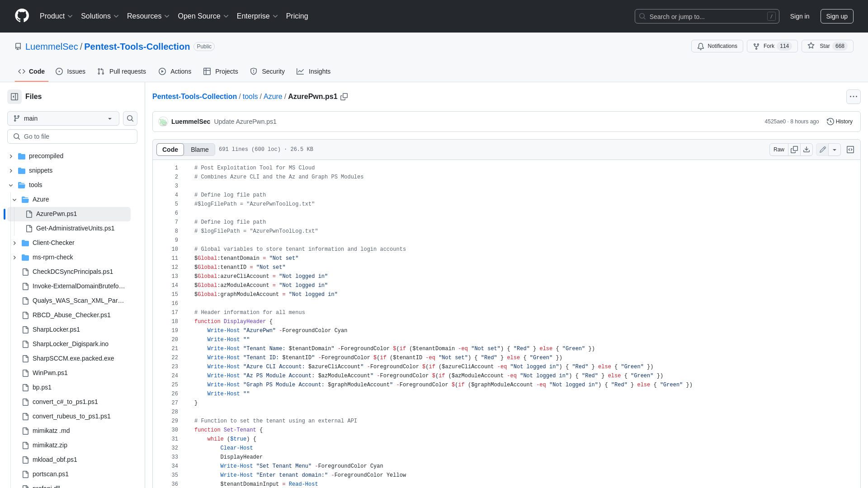This screenshot has width=868, height=488.
Task: Switch to Code view toggle
Action: pos(170,150)
